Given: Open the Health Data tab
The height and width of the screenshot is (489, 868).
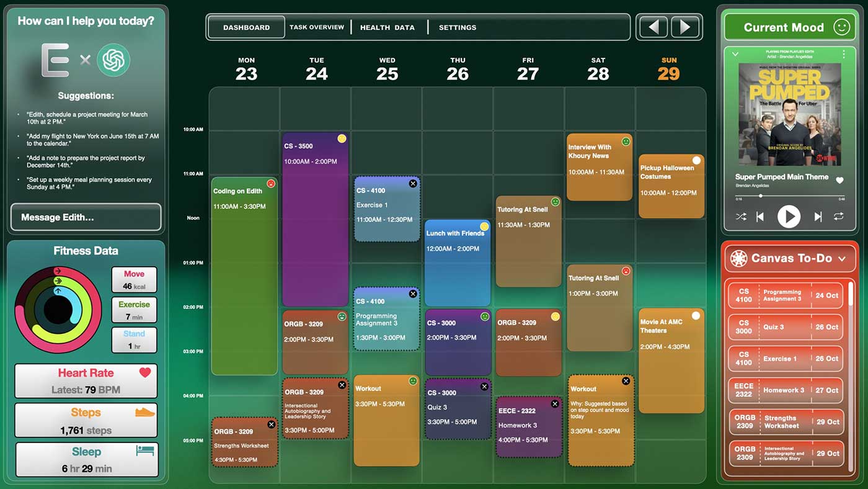Looking at the screenshot, I should (x=387, y=27).
